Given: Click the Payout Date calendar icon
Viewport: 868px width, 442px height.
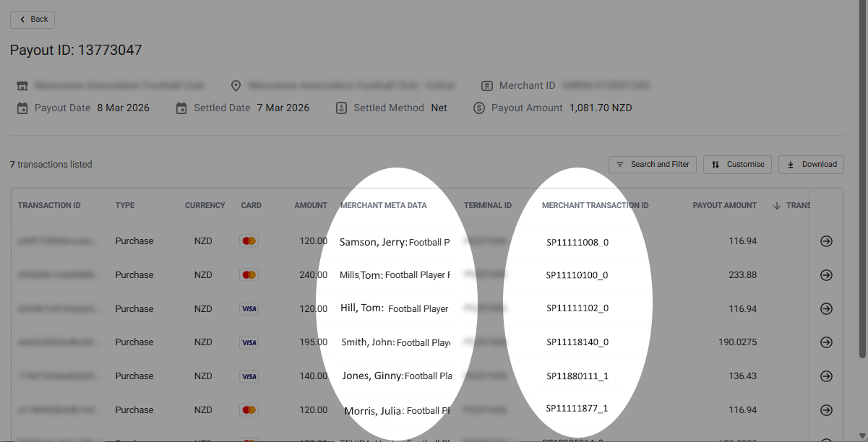Looking at the screenshot, I should click(x=22, y=108).
